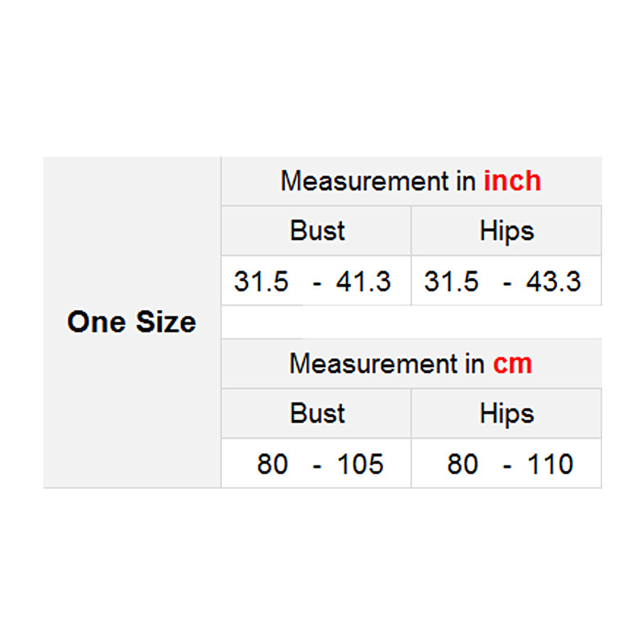Click the 43.3 hips value
Screen dimensions: 644x644
[x=553, y=282]
